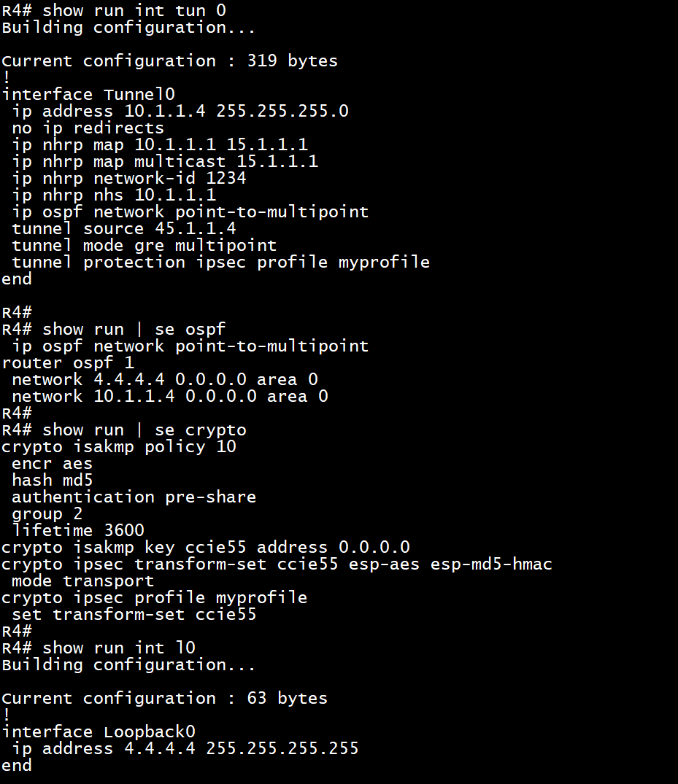Click the 'mode transport' line
This screenshot has width=678, height=784.
click(x=82, y=581)
